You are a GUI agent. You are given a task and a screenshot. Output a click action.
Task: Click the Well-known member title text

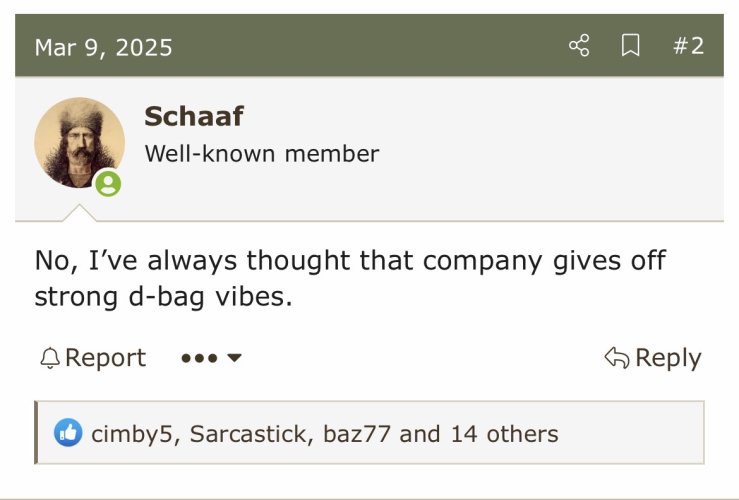(x=262, y=154)
